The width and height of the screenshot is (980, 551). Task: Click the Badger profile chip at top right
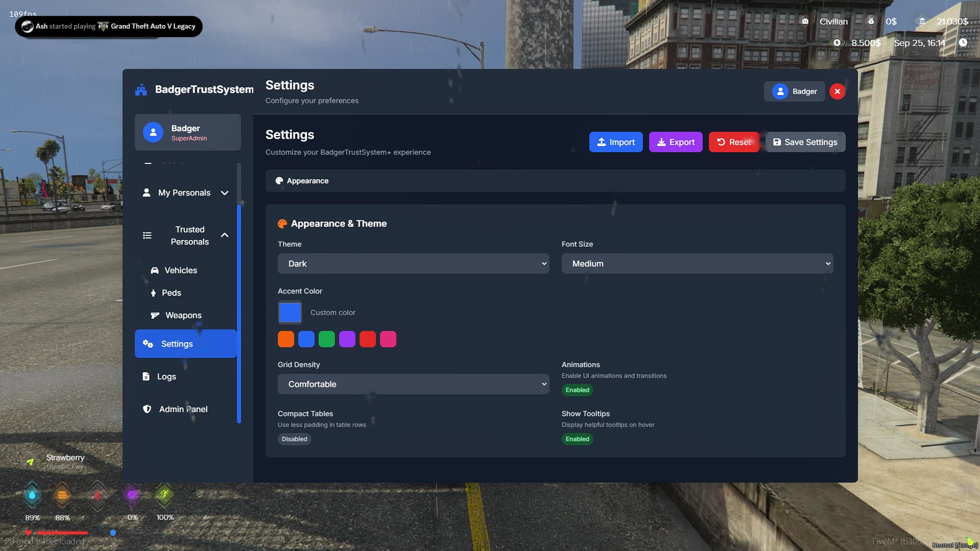[x=794, y=91]
